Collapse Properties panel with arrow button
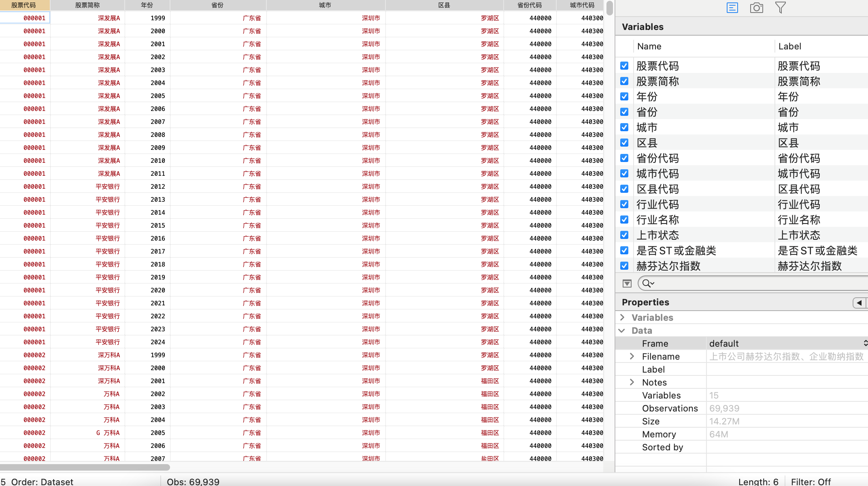 pos(859,303)
